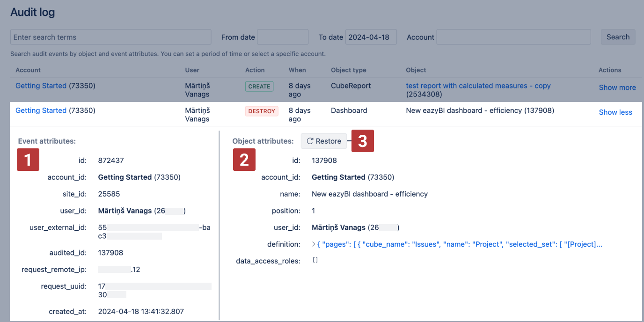Viewport: 644px width, 322px height.
Task: Open Getting Started link in DESTROY row
Action: coord(41,110)
